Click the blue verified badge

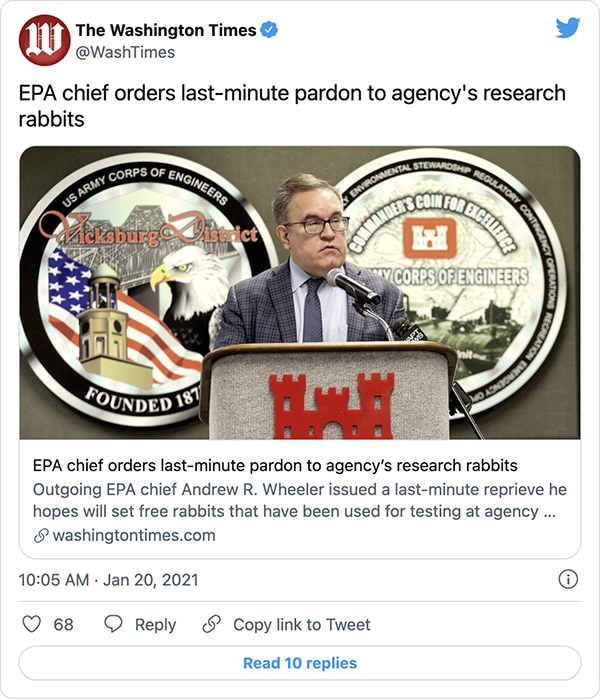[269, 31]
